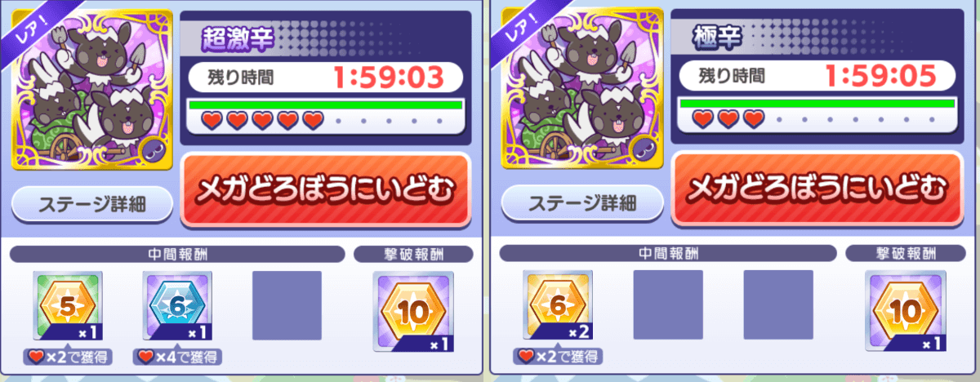
Task: Tap the 1:59:05 remaining time display
Action: (x=879, y=78)
